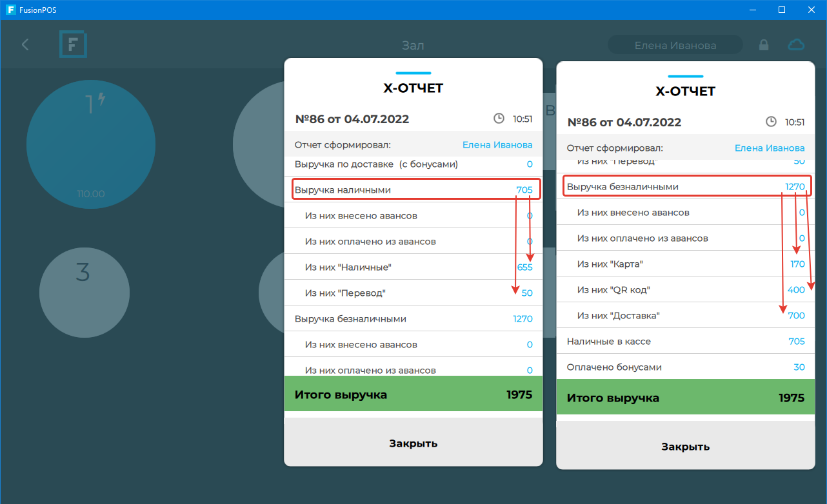Image resolution: width=827 pixels, height=504 pixels.
Task: Click the lightning icon on table 1
Action: (101, 99)
